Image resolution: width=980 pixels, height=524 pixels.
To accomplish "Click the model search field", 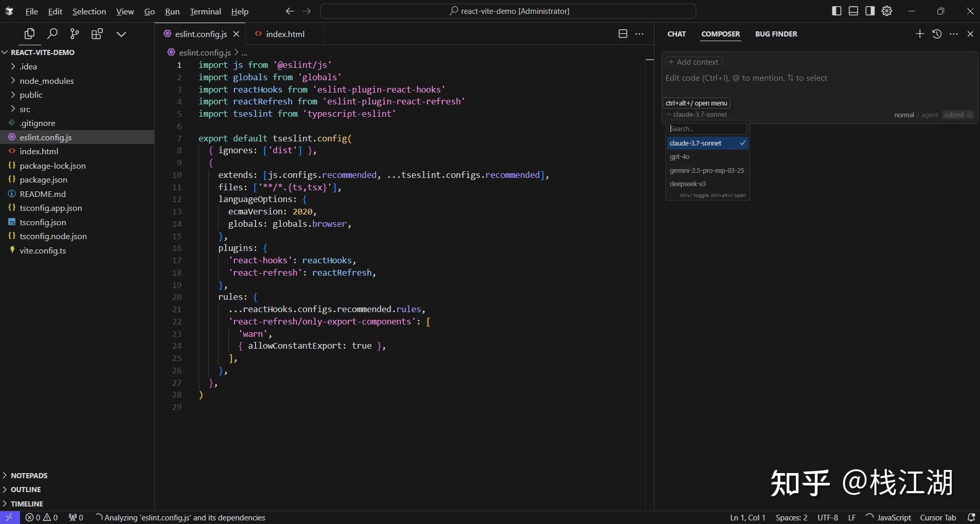I will coord(707,129).
